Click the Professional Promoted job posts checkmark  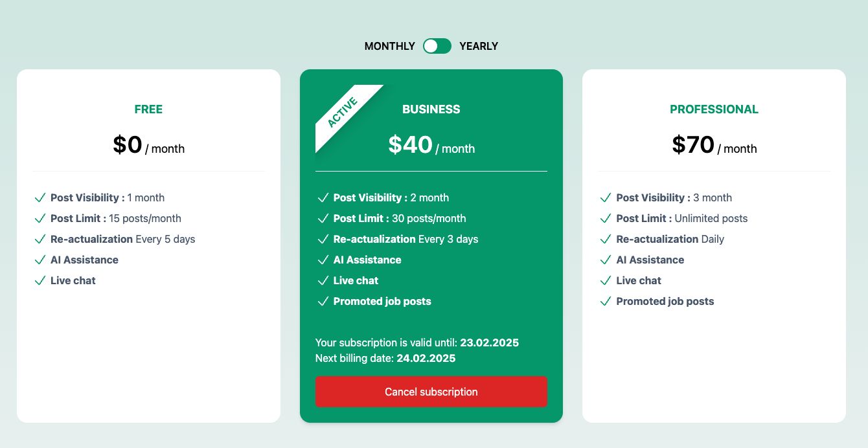(606, 301)
